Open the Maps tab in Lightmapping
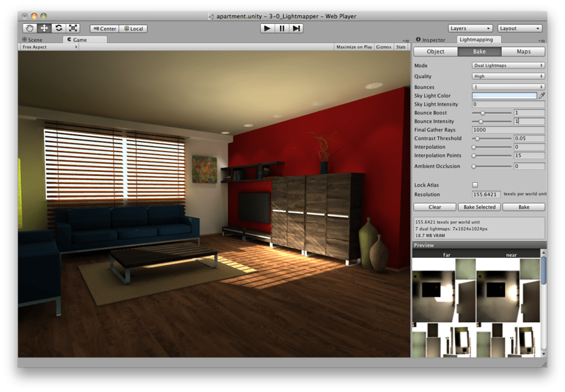The image size is (565, 392). click(x=524, y=51)
